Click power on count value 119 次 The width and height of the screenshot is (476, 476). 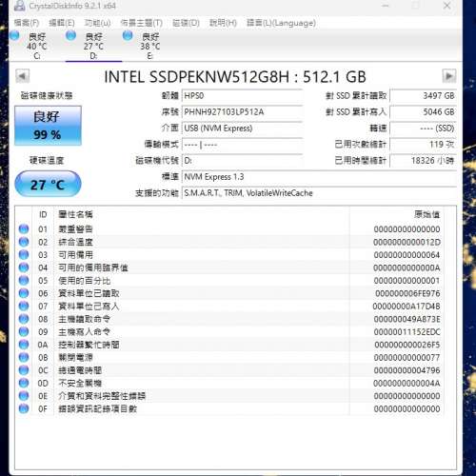(x=424, y=145)
